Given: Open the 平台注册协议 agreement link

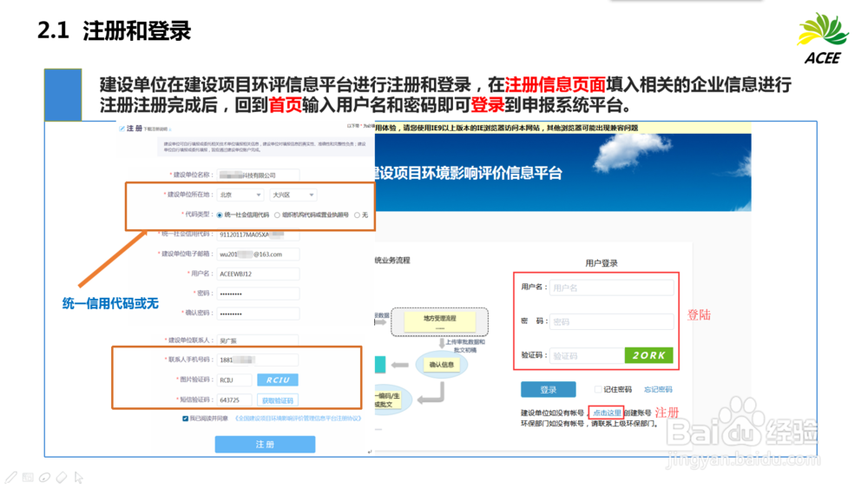Looking at the screenshot, I should (x=299, y=418).
